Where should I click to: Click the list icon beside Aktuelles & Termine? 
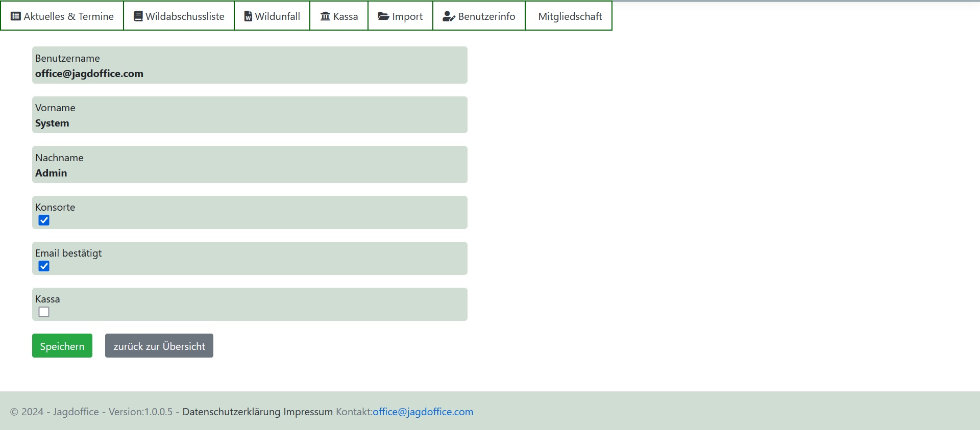point(16,16)
